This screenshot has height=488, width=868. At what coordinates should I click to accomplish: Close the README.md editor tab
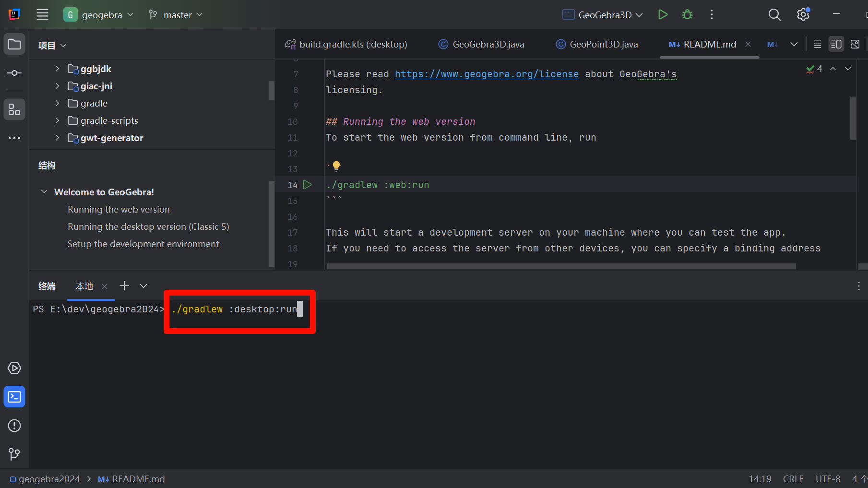[x=748, y=44]
